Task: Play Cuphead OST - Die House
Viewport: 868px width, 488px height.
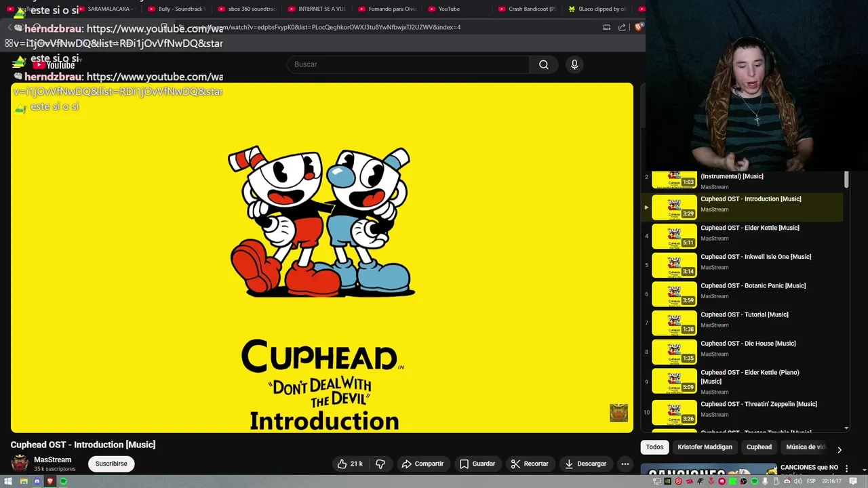Action: [x=743, y=352]
